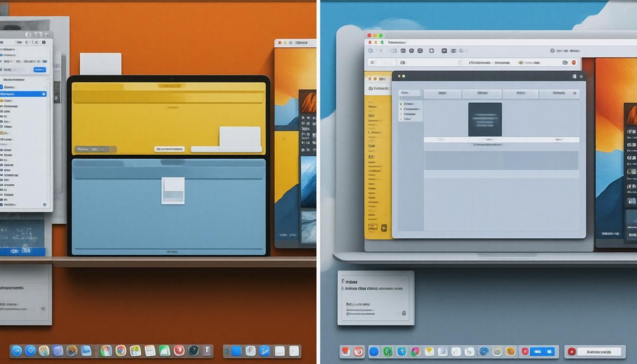
Task: Select the dark thumbnail preview in dark window
Action: [485, 119]
